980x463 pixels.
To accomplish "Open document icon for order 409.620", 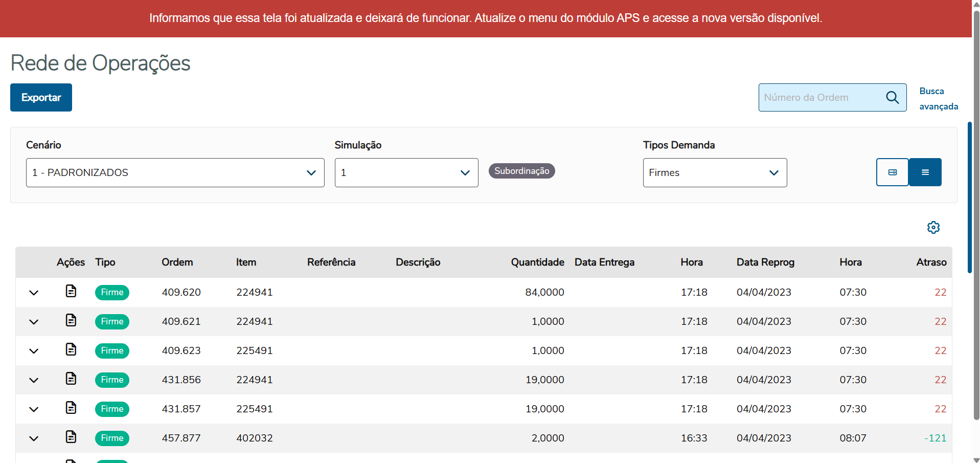I will click(x=71, y=291).
